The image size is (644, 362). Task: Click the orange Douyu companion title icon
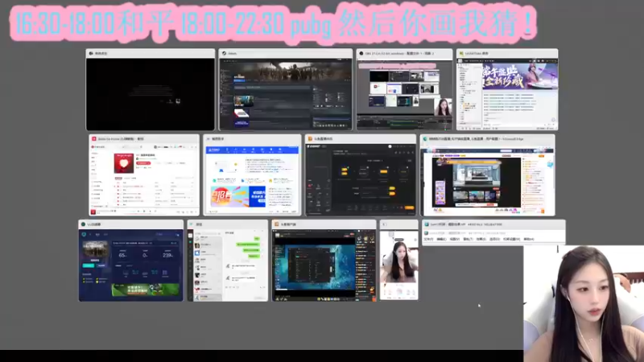pos(311,138)
